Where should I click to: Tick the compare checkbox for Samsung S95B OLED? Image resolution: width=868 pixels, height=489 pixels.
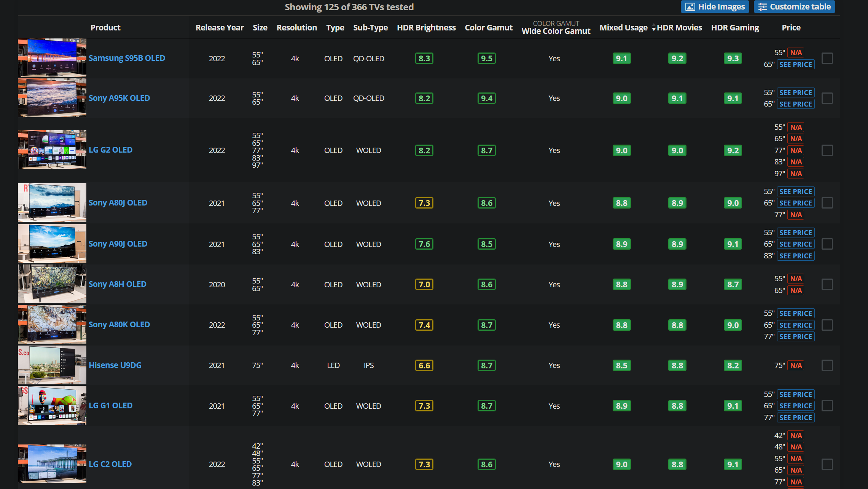(827, 58)
